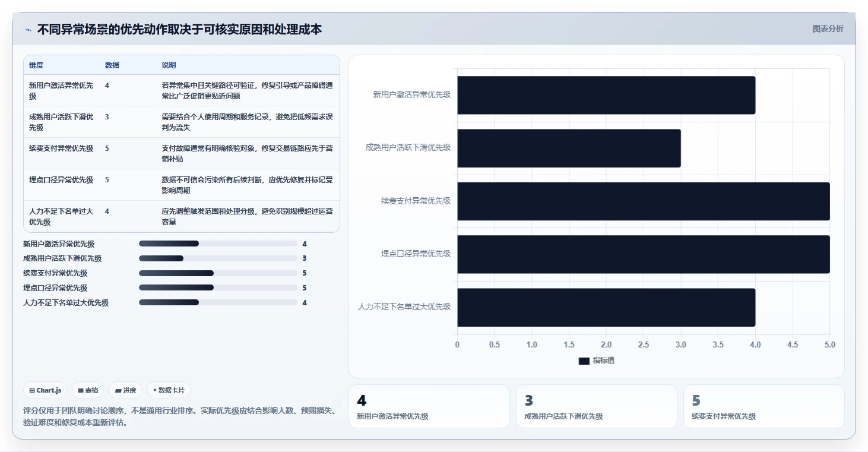Image resolution: width=868 pixels, height=452 pixels.
Task: Click the 维度 column header in the table
Action: [x=36, y=65]
